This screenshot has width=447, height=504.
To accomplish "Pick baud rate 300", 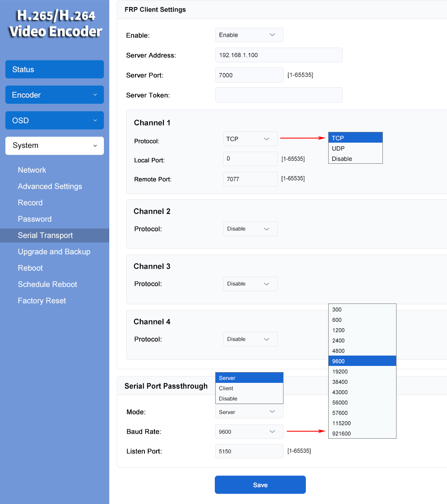I will point(362,309).
